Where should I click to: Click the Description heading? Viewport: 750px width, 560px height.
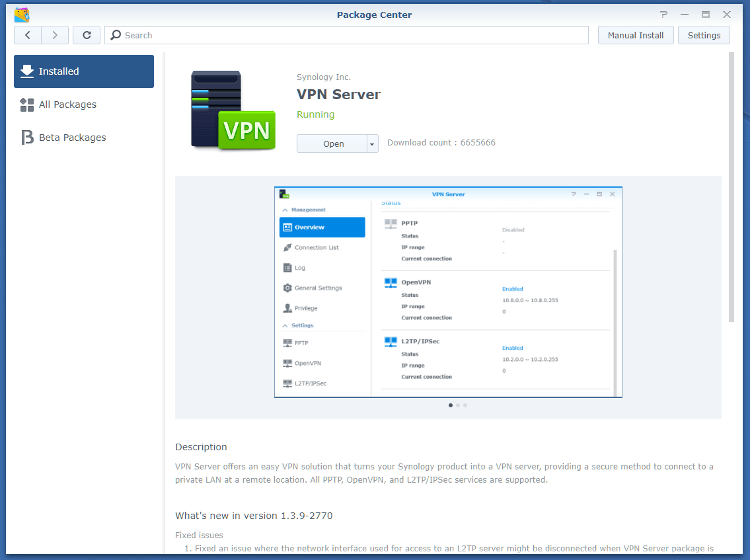(x=201, y=447)
